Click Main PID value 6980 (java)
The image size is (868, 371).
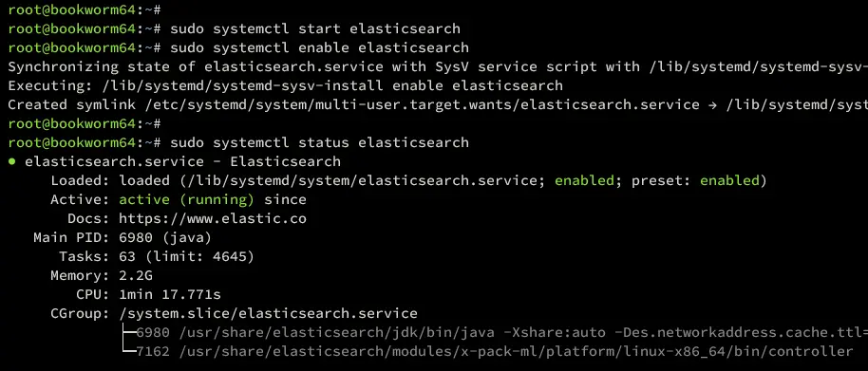tap(165, 238)
